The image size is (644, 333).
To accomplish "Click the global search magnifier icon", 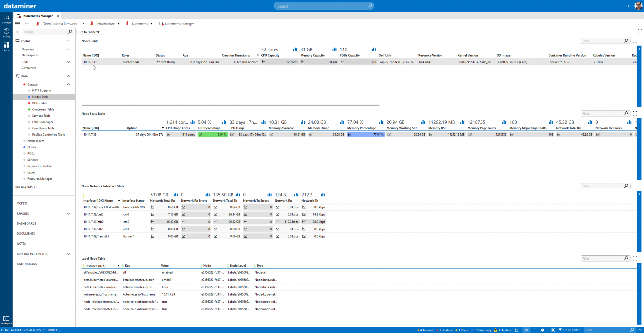I will point(370,6).
